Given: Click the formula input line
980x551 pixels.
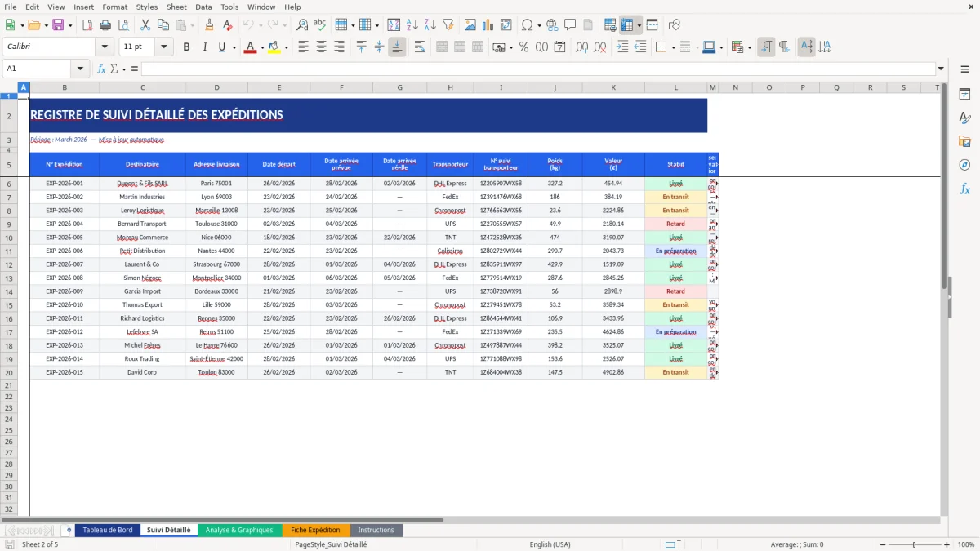Looking at the screenshot, I should pyautogui.click(x=537, y=69).
